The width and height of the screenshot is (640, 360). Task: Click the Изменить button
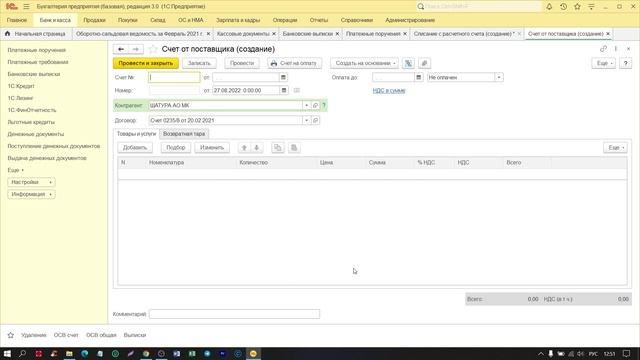(212, 147)
